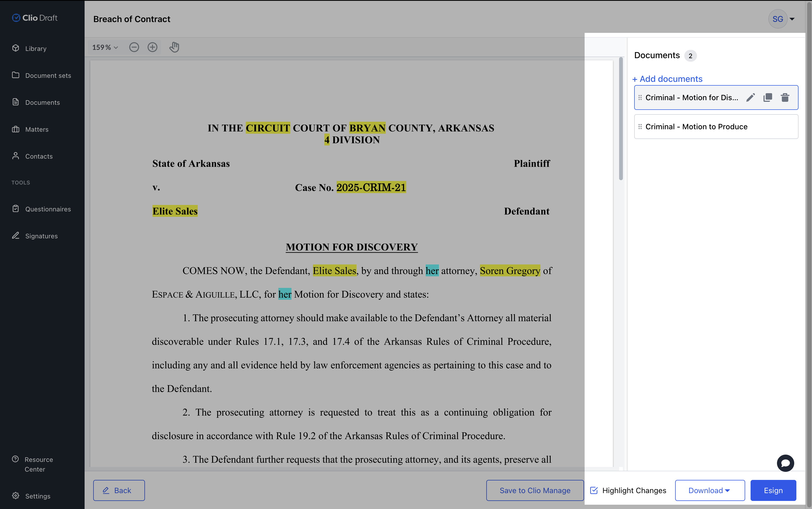
Task: Click Save to Clio Manage
Action: 534,490
